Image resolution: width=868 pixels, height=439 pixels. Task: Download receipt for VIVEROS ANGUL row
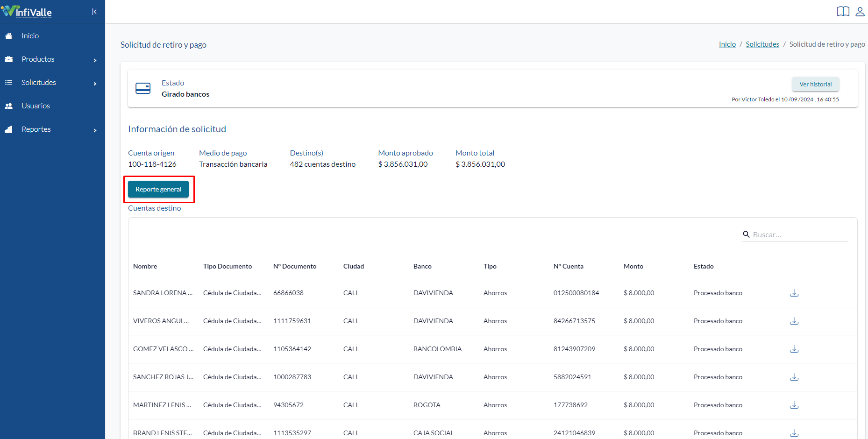click(794, 321)
